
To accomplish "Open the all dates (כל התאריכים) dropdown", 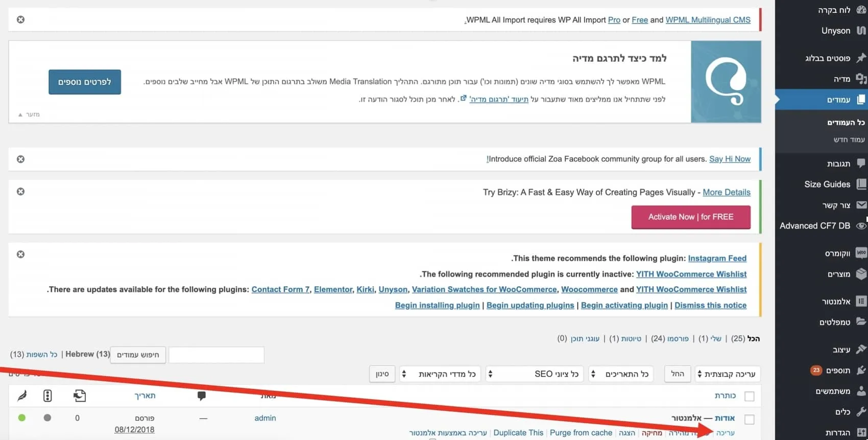I will [622, 374].
